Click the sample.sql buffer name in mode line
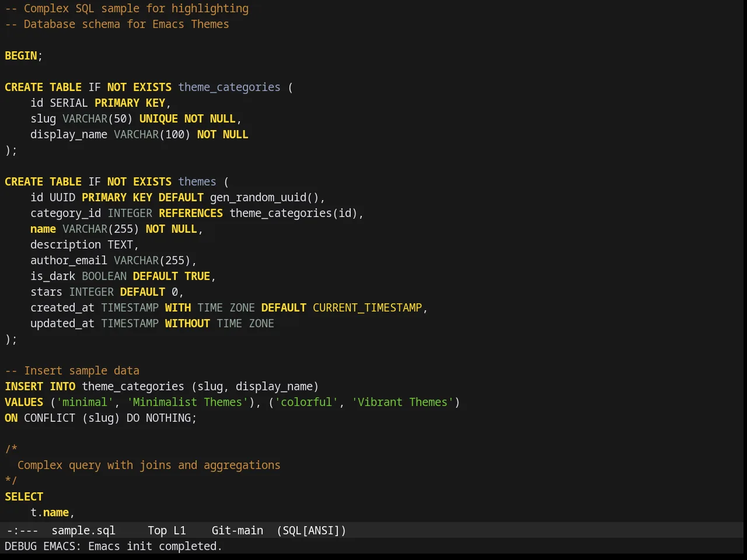The image size is (747, 560). click(x=83, y=530)
